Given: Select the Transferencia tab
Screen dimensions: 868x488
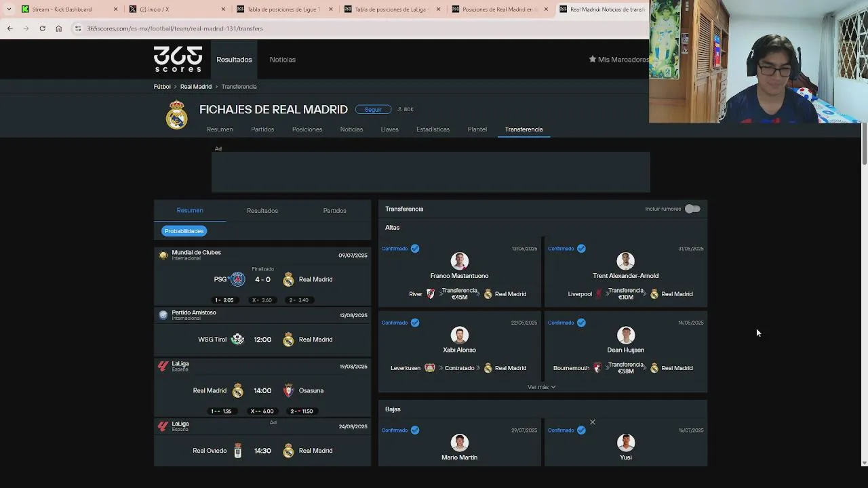Looking at the screenshot, I should click(x=524, y=129).
